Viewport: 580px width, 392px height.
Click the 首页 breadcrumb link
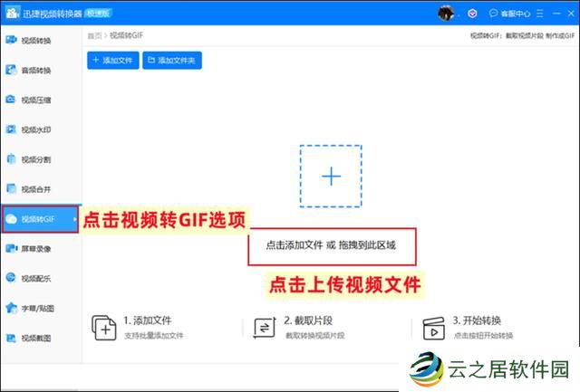(x=94, y=35)
